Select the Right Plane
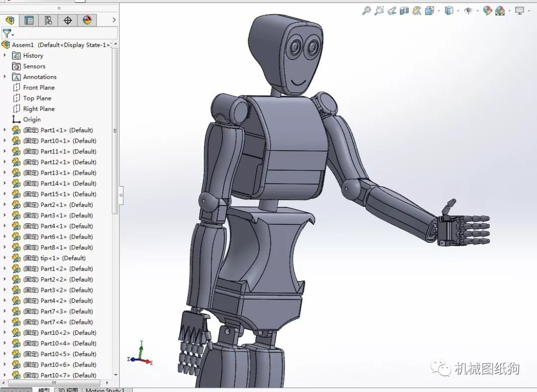This screenshot has width=537, height=392. coord(34,108)
